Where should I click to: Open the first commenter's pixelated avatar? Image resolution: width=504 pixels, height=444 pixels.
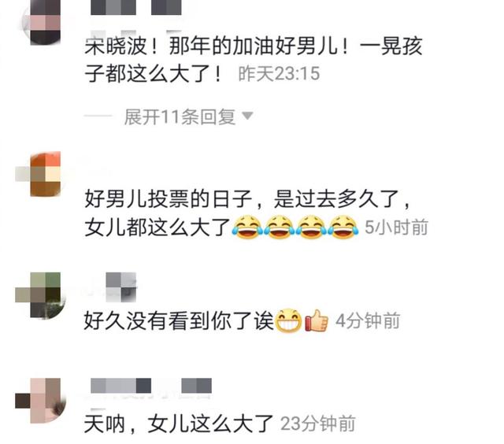point(41,22)
